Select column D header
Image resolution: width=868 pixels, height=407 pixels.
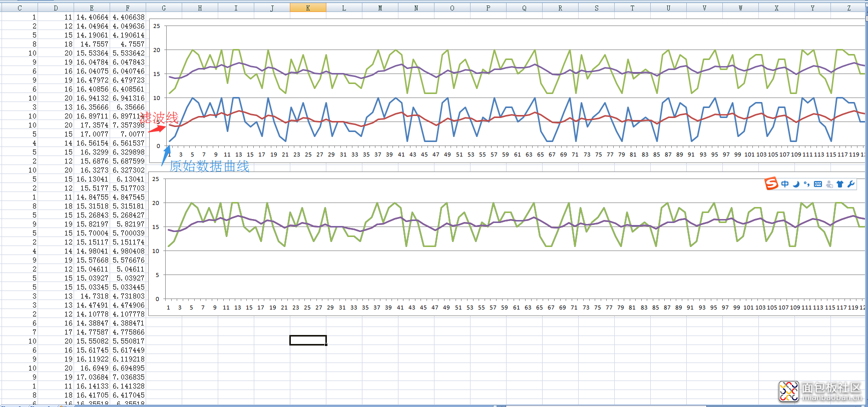pyautogui.click(x=56, y=8)
